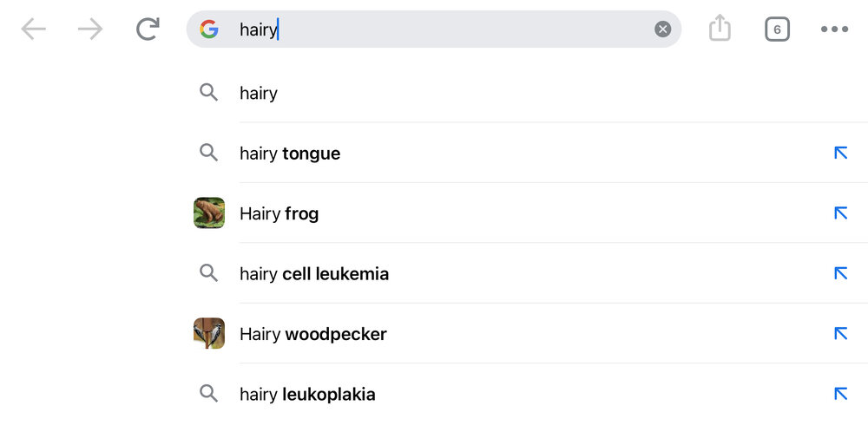Open the share sheet icon

click(x=720, y=29)
